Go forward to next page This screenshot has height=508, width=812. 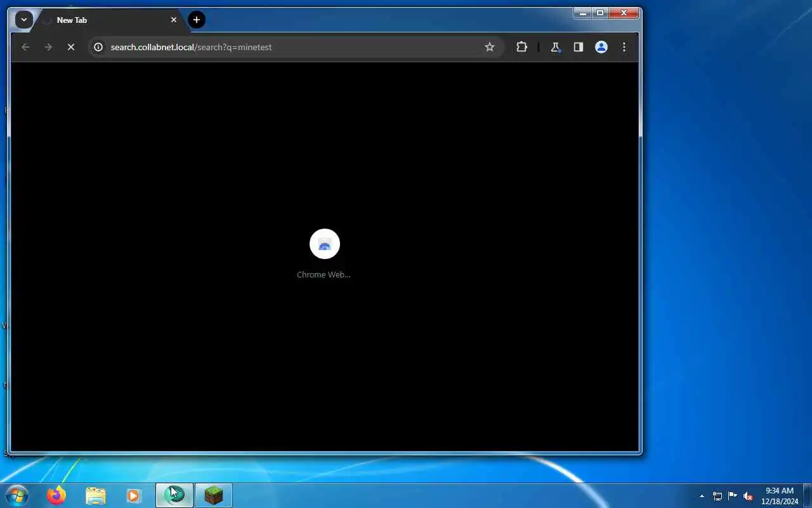(x=48, y=47)
